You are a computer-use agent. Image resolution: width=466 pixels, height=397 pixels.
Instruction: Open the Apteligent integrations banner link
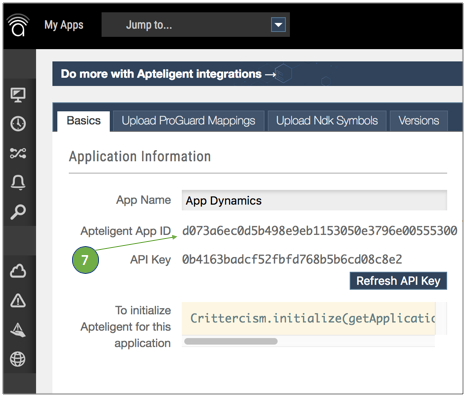point(168,74)
